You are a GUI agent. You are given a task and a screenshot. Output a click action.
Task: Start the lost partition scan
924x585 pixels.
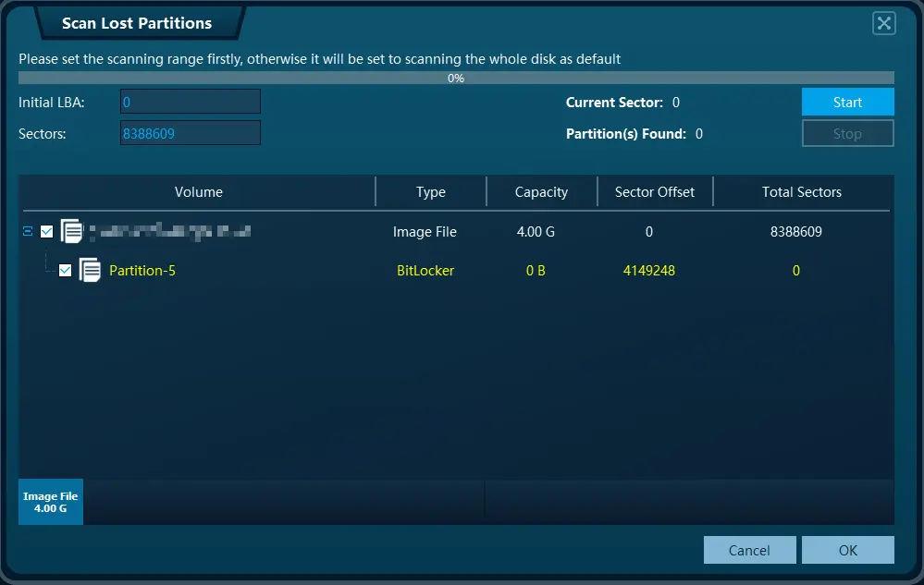[846, 102]
